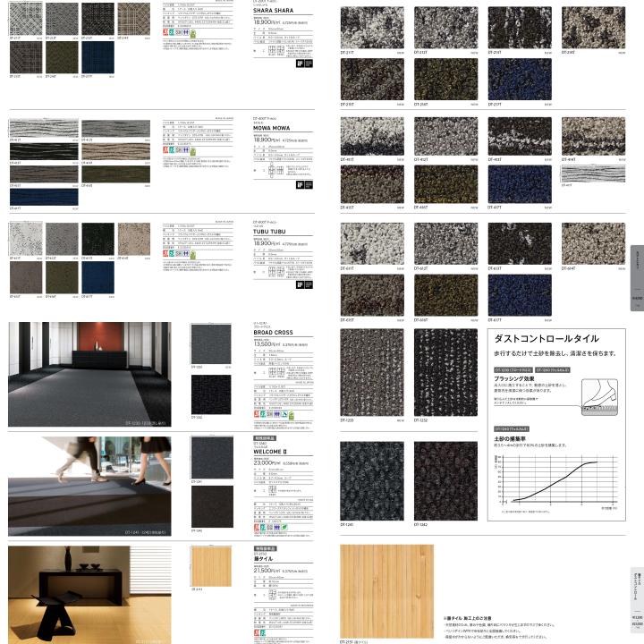Open the beige DT-614T close-up sample
Viewport: 644px width, 644px height.
[x=594, y=243]
